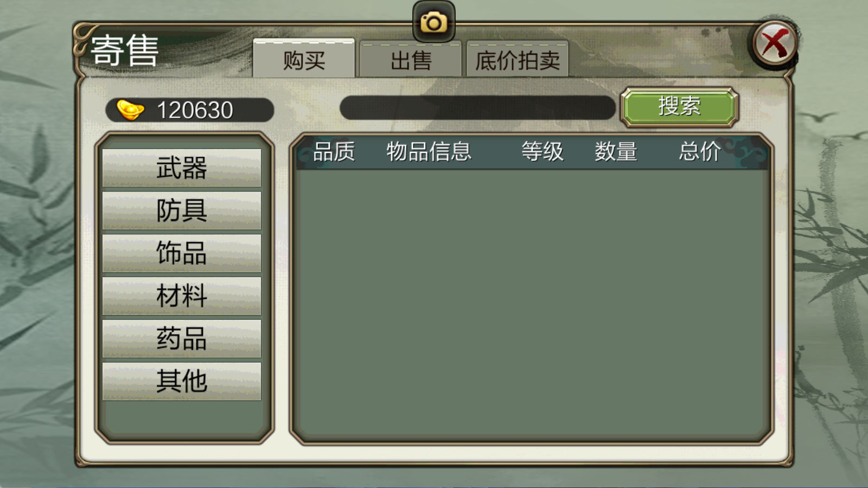Tap the camera screenshot icon
Viewport: 868px width, 488px height.
433,22
